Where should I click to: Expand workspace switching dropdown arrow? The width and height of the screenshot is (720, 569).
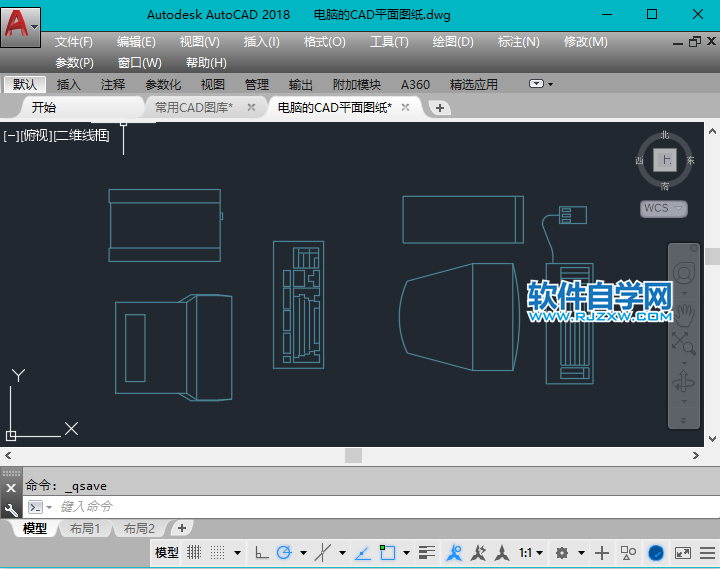(581, 553)
